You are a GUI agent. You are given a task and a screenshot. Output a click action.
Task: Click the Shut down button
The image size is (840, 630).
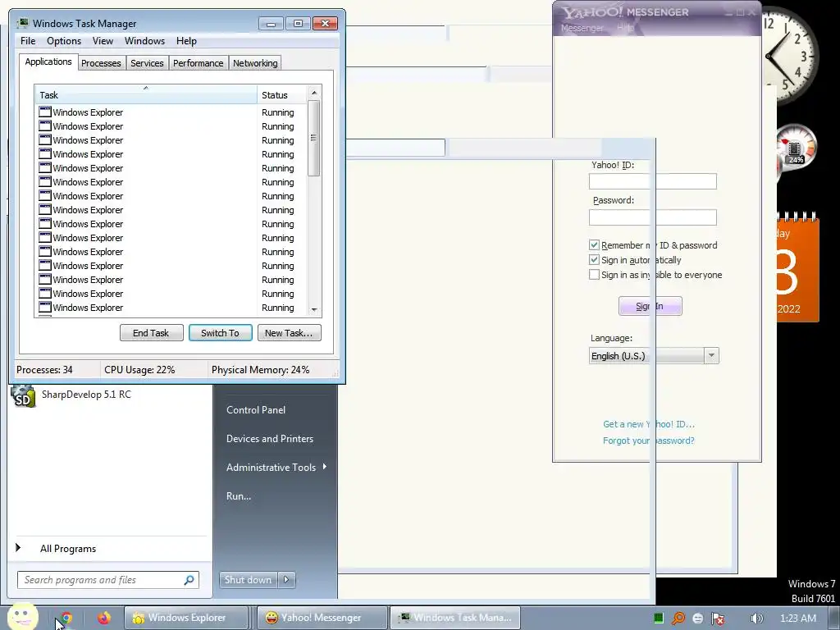[x=248, y=580]
